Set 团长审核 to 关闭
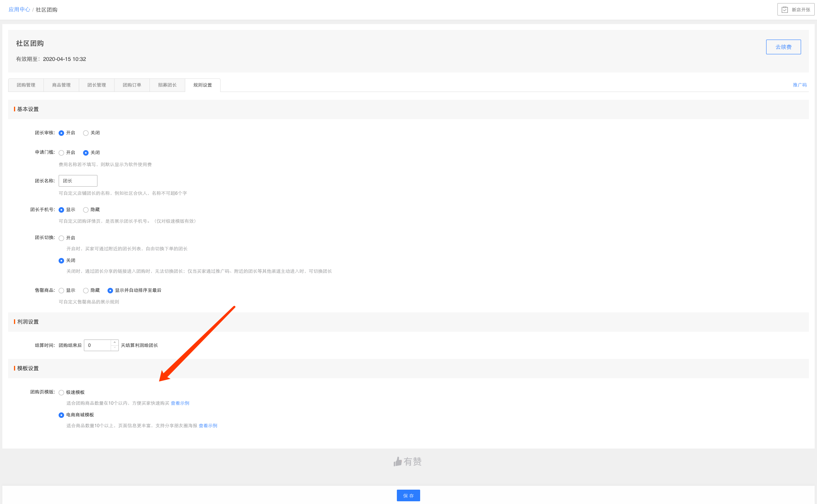817x504 pixels. [x=86, y=133]
